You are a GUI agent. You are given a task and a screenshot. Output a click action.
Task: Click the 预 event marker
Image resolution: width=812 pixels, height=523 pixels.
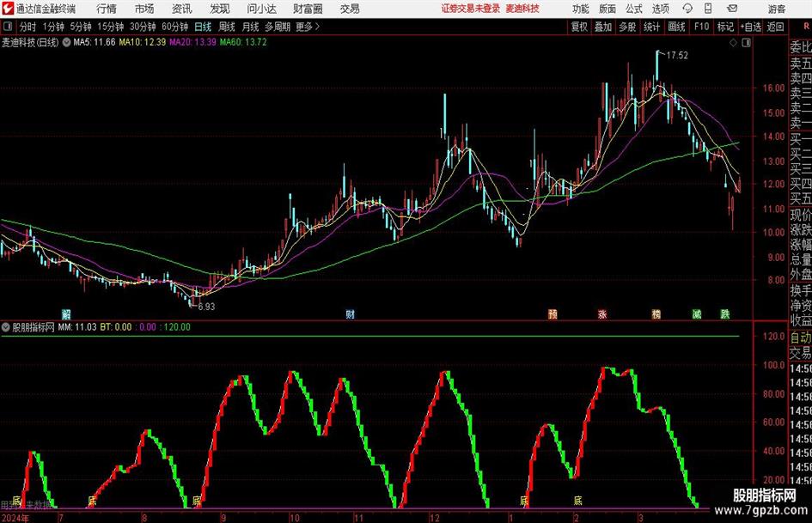(553, 314)
